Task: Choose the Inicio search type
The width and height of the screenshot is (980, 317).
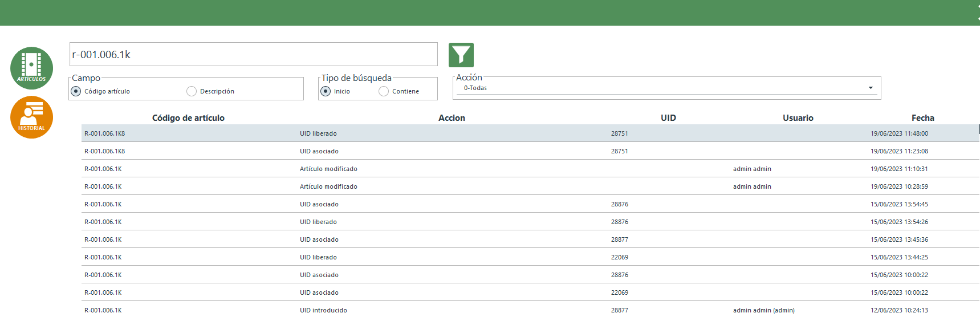Action: (x=326, y=91)
